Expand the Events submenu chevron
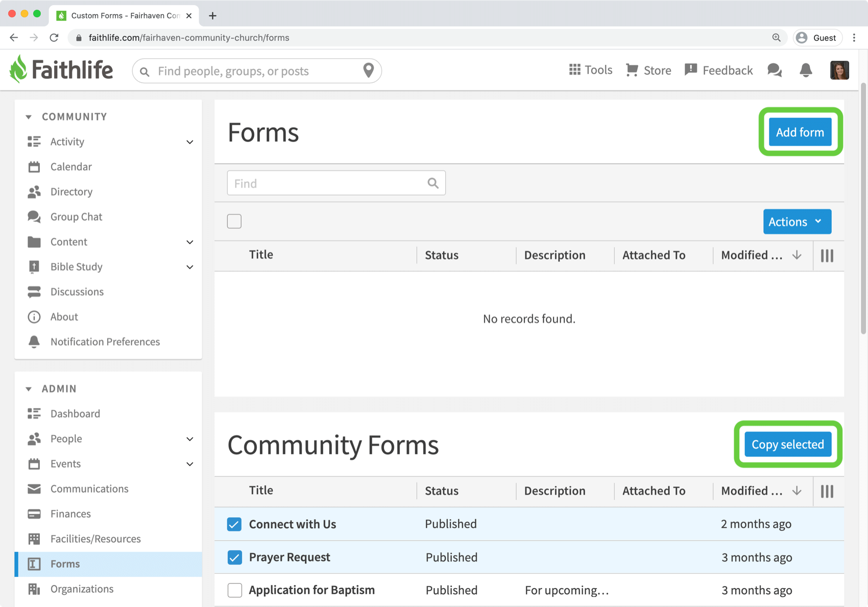Image resolution: width=868 pixels, height=607 pixels. (x=189, y=464)
